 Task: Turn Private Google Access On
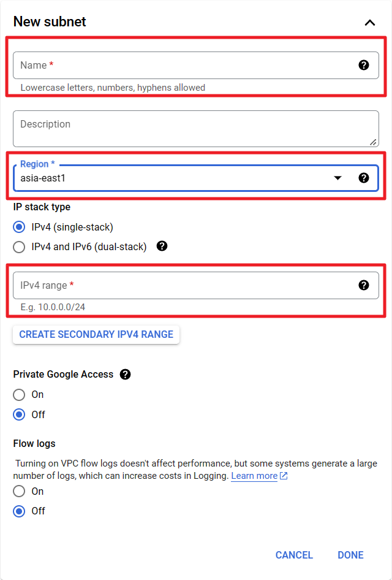pyautogui.click(x=20, y=394)
